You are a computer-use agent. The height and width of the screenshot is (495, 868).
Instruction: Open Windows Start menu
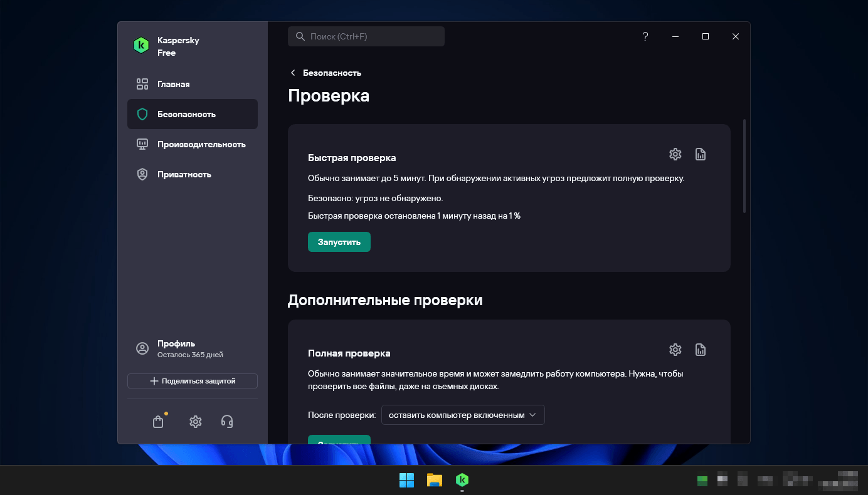tap(406, 480)
